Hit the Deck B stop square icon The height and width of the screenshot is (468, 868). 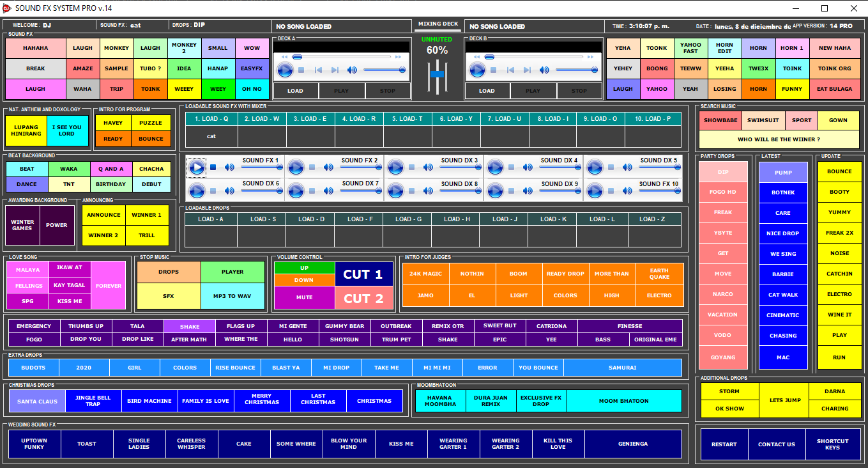click(493, 70)
